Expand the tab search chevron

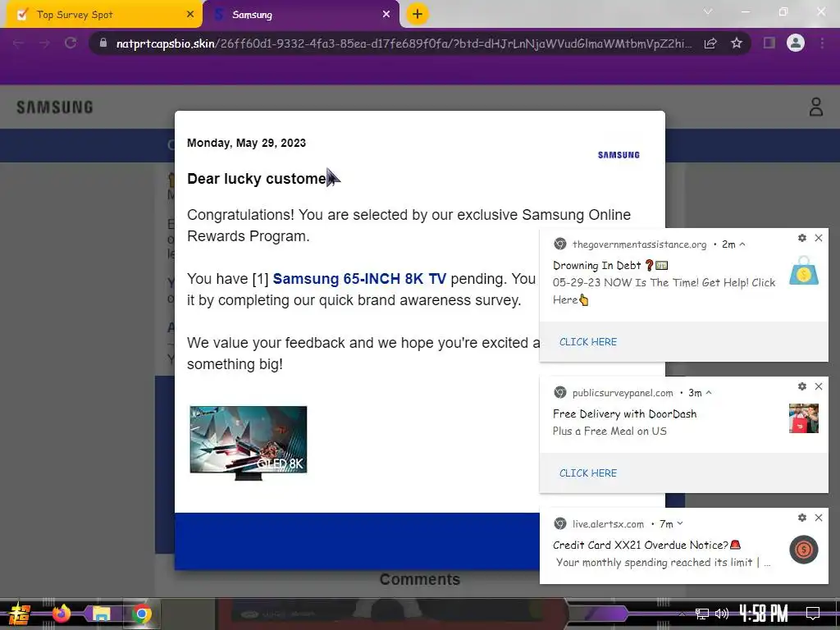tap(708, 11)
